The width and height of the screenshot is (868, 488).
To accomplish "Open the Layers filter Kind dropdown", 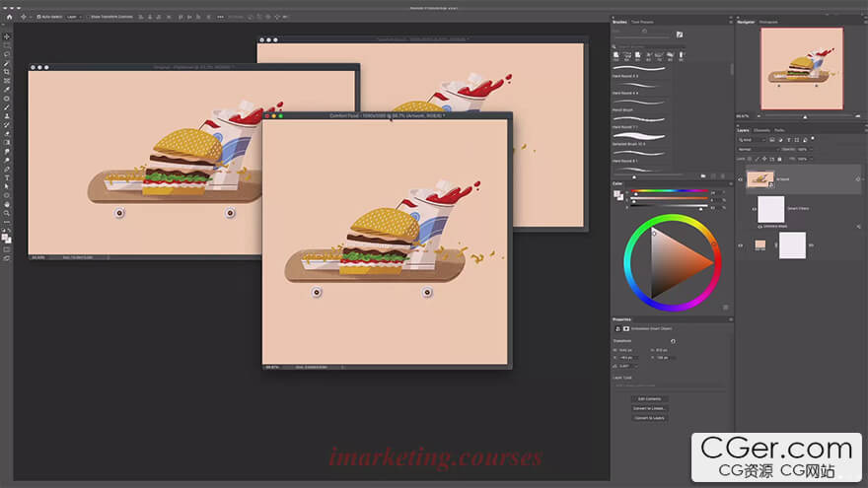I will point(750,140).
